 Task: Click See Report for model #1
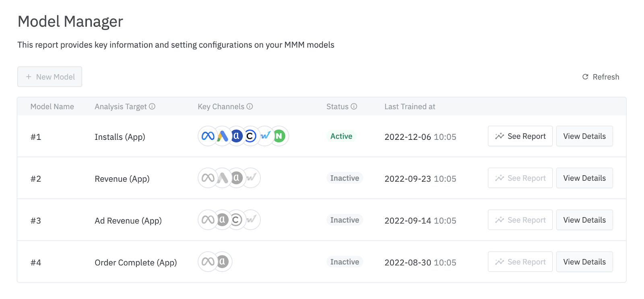(x=520, y=136)
